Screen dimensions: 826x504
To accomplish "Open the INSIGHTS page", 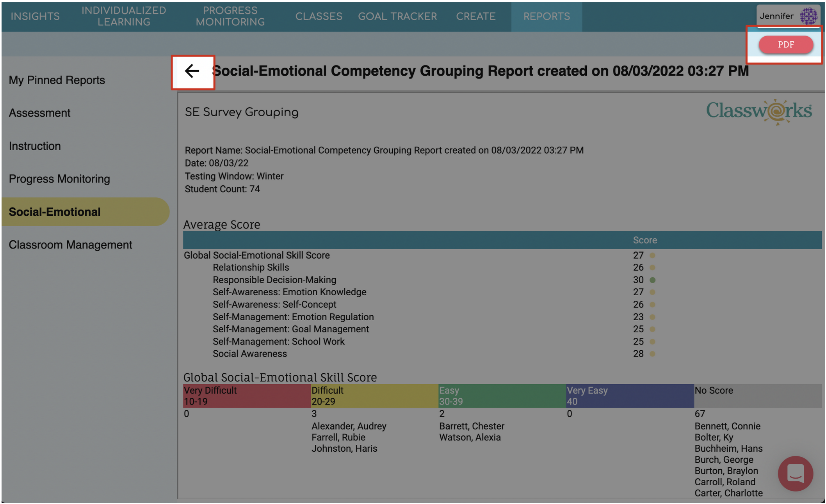I will pos(35,16).
